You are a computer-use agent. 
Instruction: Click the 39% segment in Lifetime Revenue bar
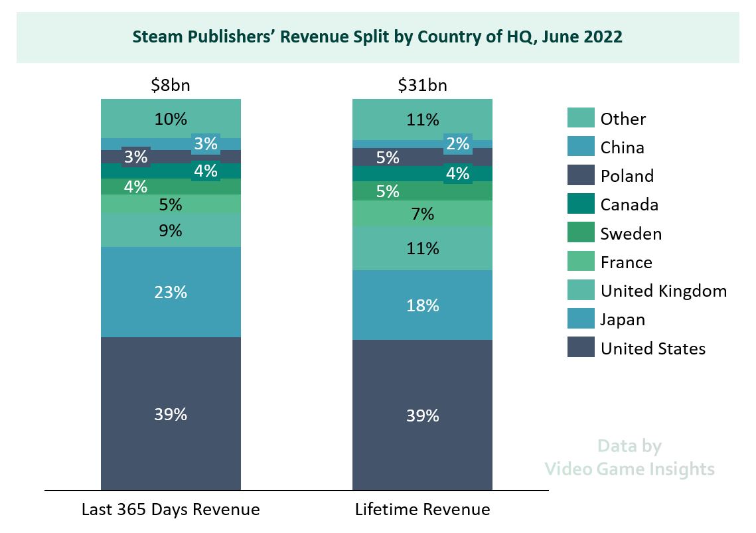422,416
